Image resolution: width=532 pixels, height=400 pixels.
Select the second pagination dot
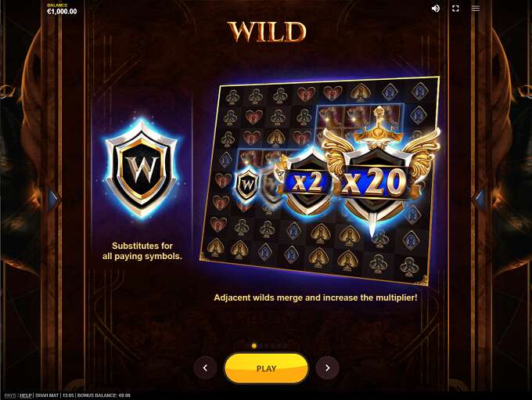pos(261,346)
